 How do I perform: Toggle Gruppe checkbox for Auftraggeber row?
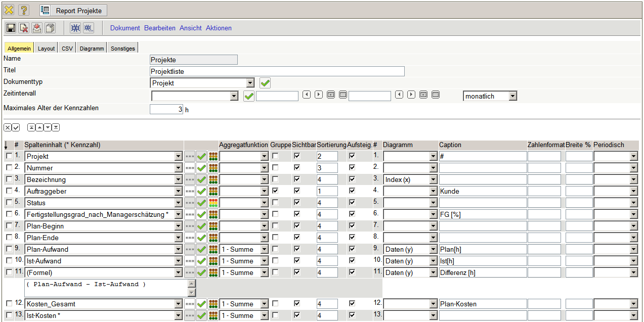275,191
